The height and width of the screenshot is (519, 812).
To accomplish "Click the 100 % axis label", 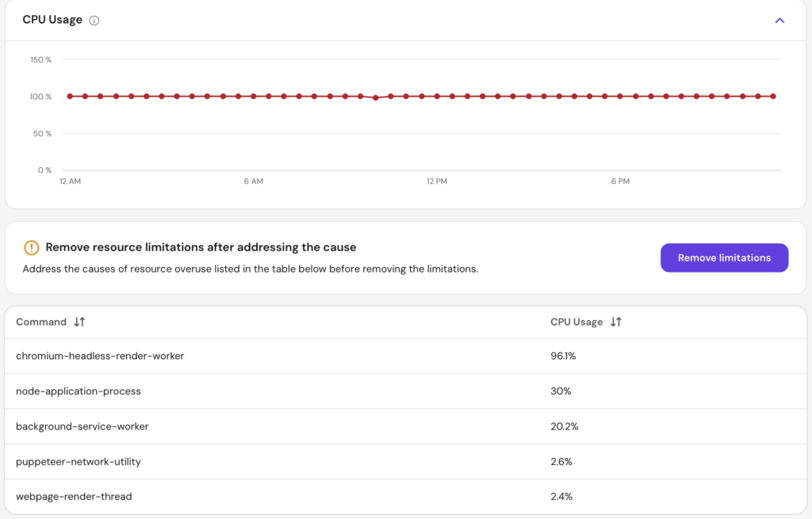I will pyautogui.click(x=40, y=97).
